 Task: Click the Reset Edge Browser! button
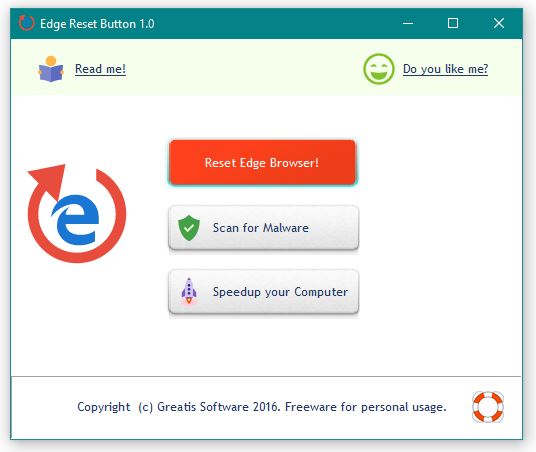pos(263,162)
